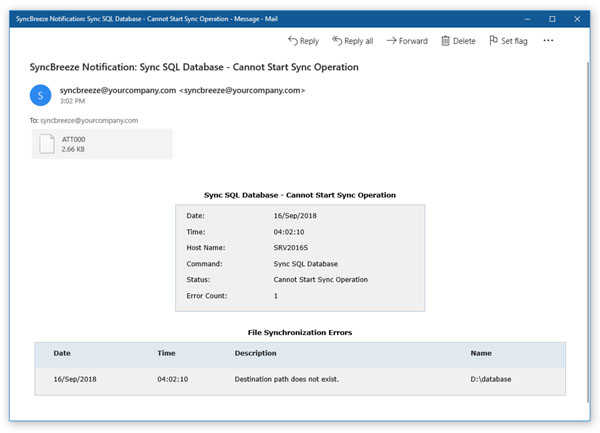
Task: Click the Forward button label
Action: coord(413,41)
